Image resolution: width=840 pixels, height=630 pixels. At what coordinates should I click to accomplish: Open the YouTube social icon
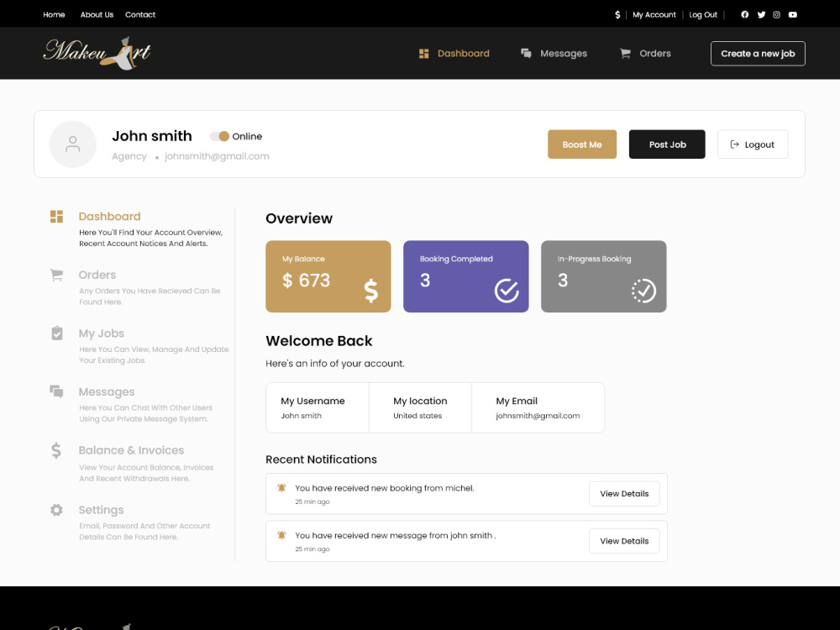click(x=793, y=14)
